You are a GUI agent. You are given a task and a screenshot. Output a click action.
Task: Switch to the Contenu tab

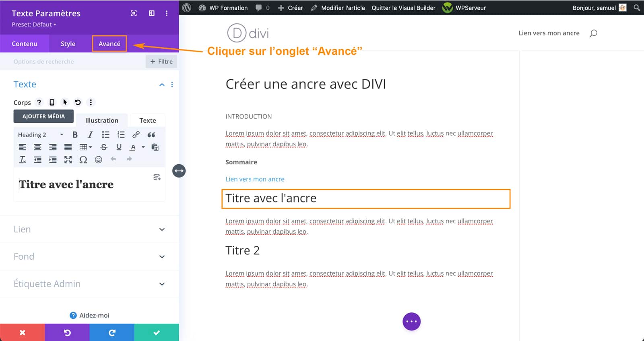25,43
